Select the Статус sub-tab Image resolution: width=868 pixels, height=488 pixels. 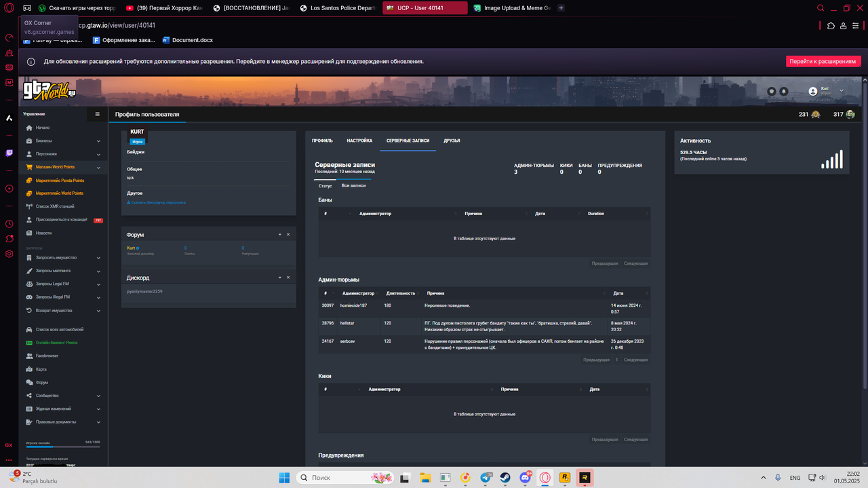(x=325, y=185)
